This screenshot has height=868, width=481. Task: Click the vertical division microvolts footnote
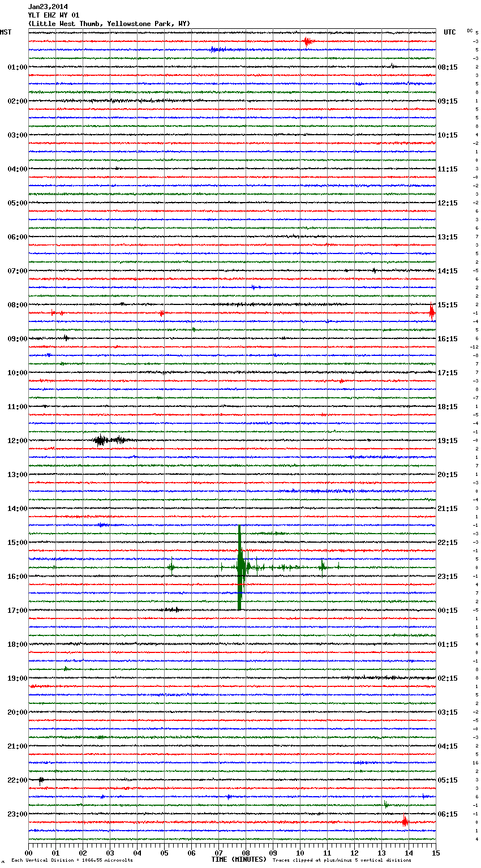(72, 861)
